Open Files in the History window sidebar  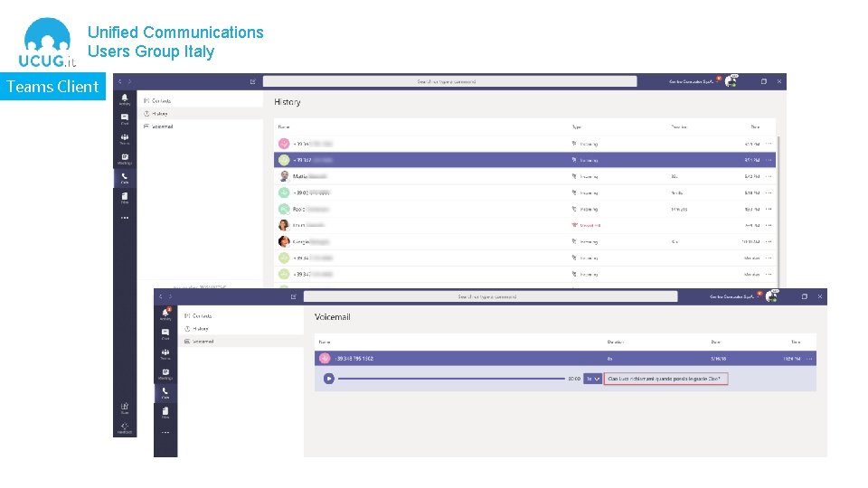pyautogui.click(x=125, y=198)
